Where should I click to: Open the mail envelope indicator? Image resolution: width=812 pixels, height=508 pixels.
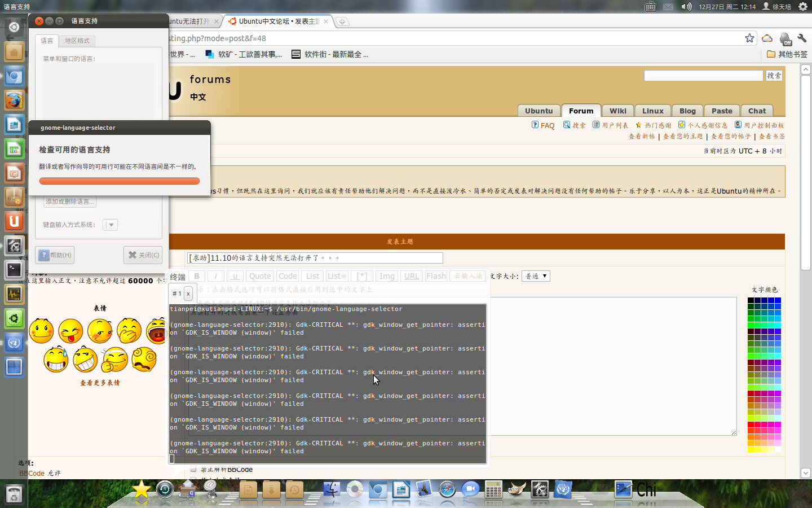(x=668, y=7)
